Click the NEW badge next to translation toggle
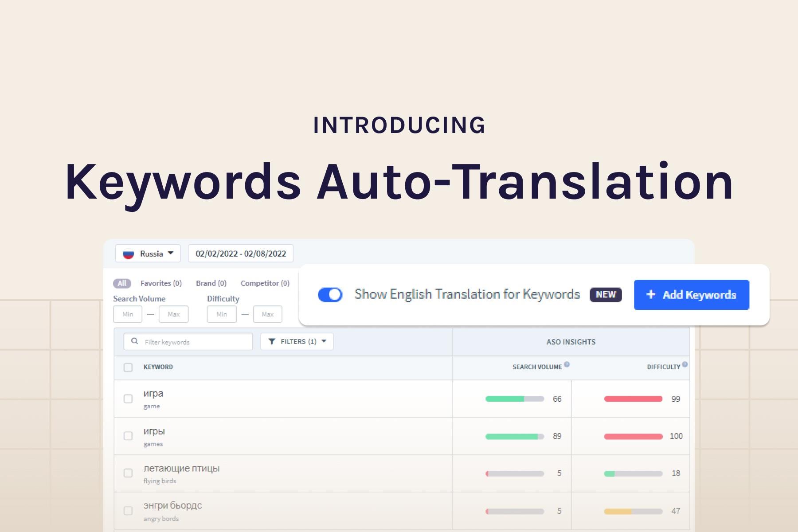 (605, 294)
